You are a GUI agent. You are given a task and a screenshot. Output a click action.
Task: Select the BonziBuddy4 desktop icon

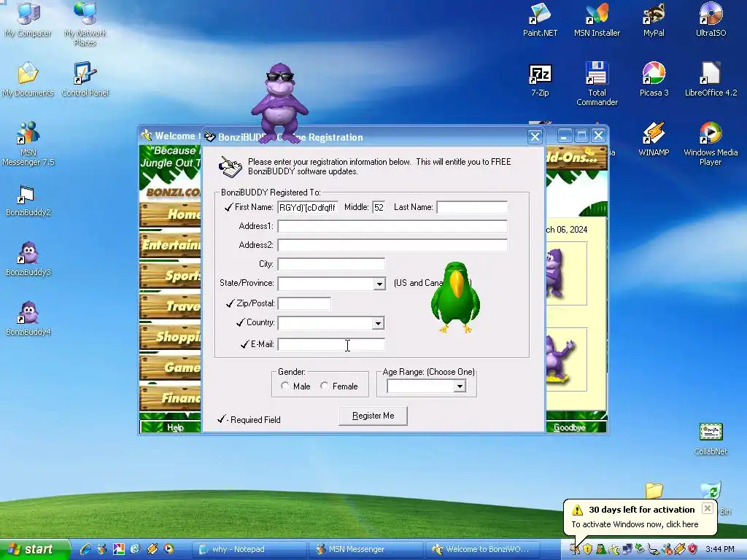coord(28,318)
